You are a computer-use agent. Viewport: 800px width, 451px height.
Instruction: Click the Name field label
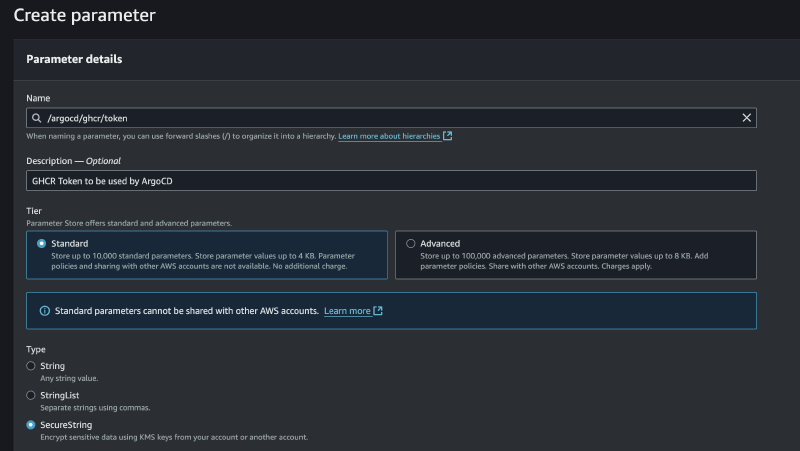pyautogui.click(x=38, y=98)
